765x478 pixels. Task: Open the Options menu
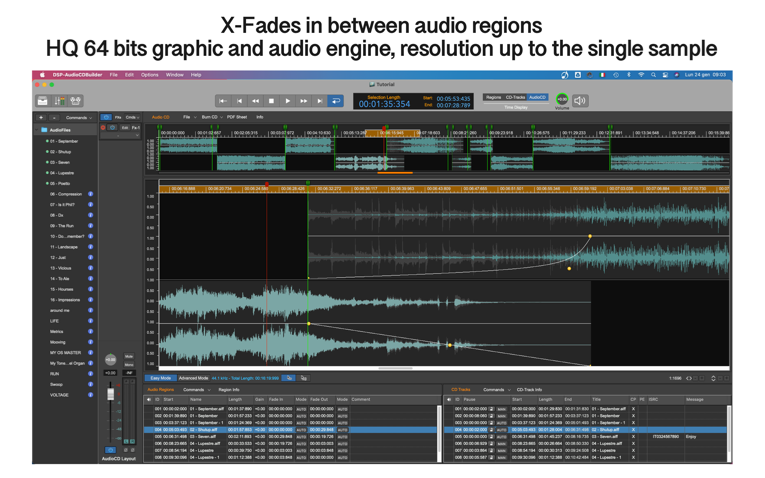tap(149, 75)
